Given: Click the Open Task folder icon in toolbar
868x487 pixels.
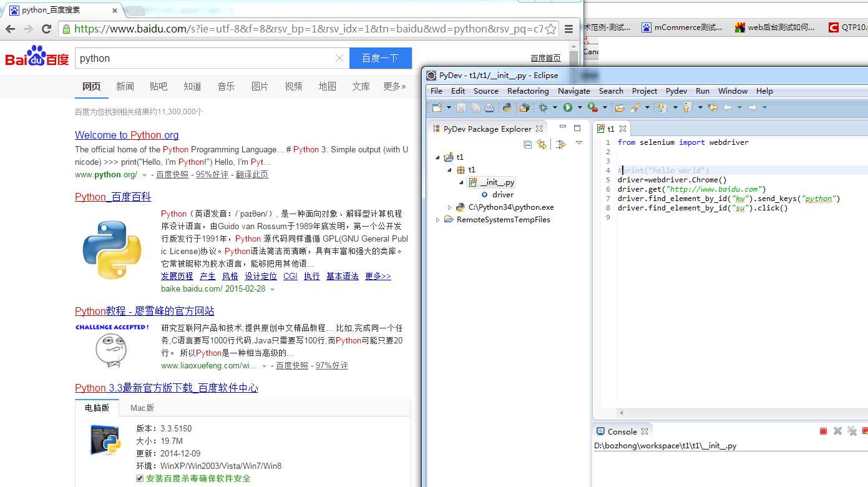Looking at the screenshot, I should (619, 107).
